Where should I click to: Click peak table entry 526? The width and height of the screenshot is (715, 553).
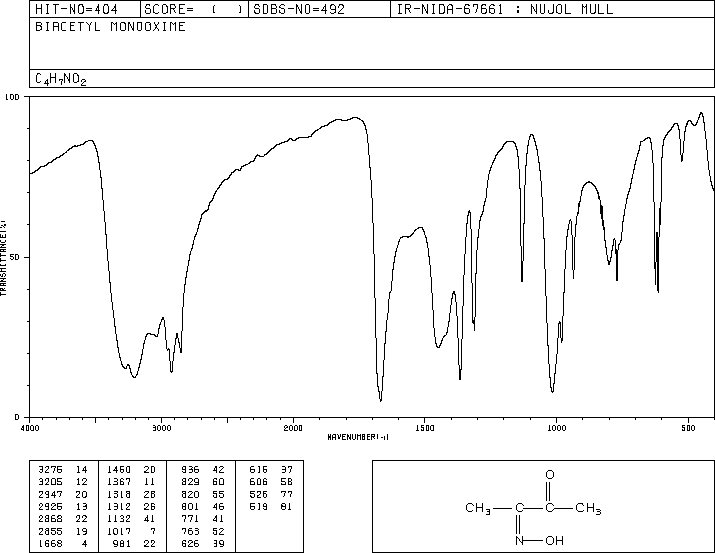point(259,494)
